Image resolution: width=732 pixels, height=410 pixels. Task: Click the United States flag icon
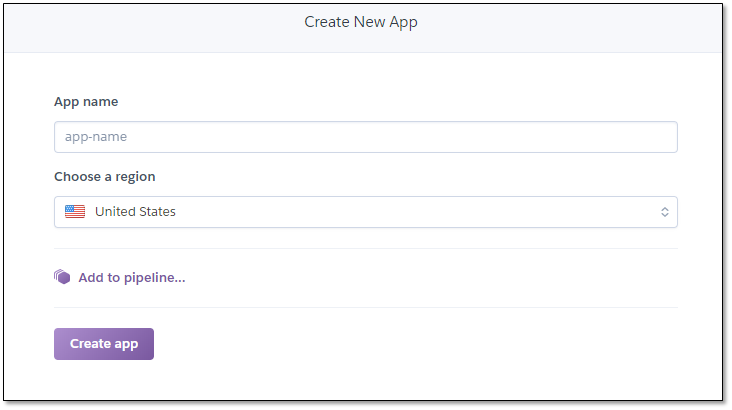[x=75, y=212]
